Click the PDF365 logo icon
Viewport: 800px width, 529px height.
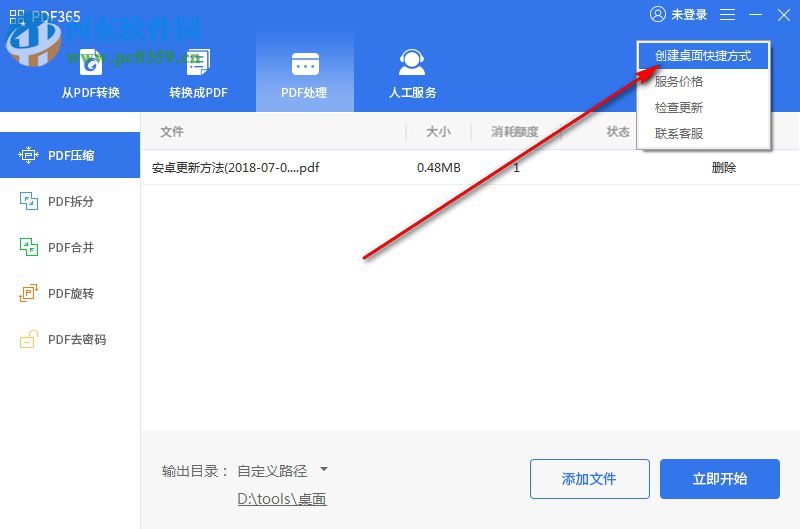coord(17,17)
